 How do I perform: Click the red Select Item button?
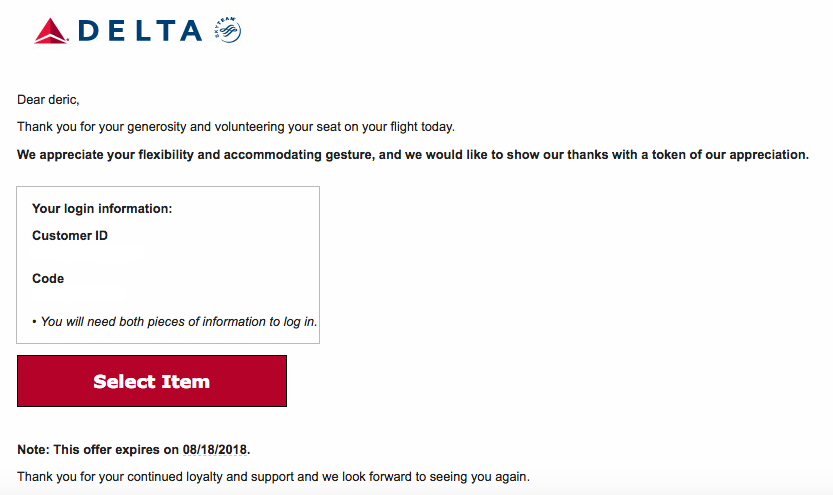coord(152,381)
